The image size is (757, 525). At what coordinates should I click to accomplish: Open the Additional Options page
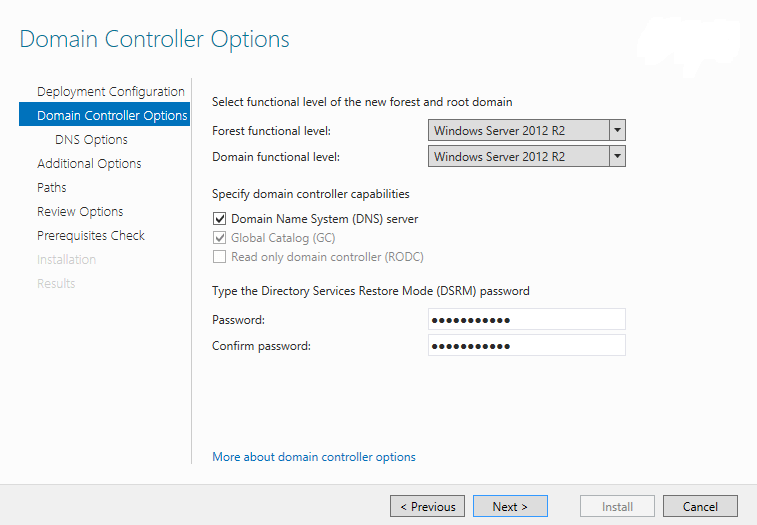89,164
